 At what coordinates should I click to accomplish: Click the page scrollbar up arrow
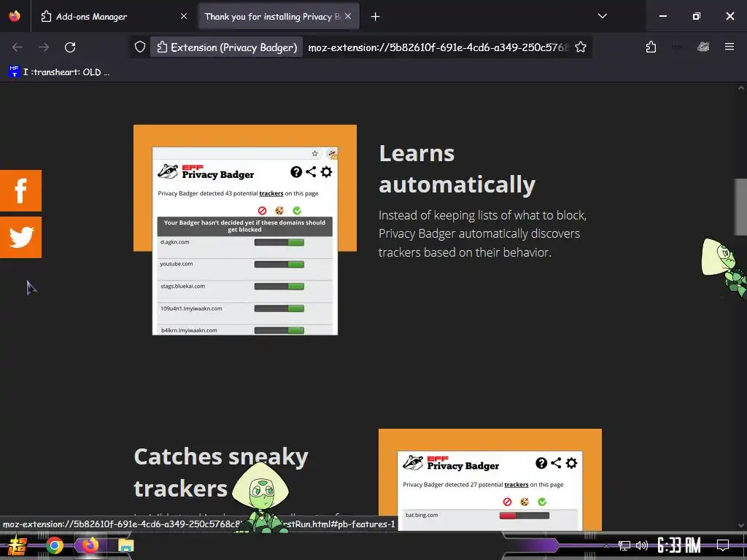pyautogui.click(x=741, y=88)
